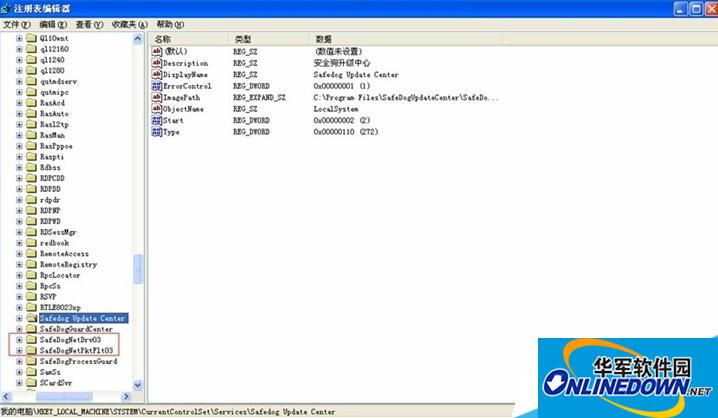
Task: Select the Start DWORD value icon
Action: (156, 121)
